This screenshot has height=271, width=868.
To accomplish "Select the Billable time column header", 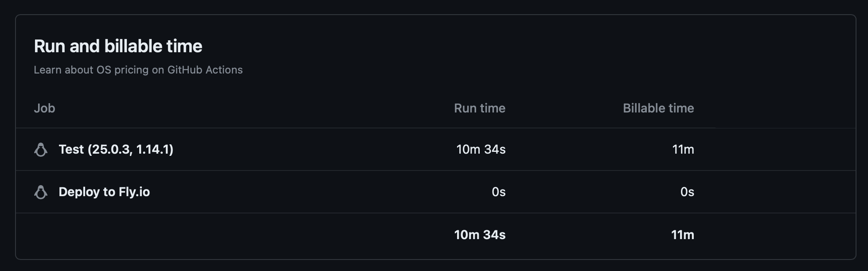I will 658,108.
